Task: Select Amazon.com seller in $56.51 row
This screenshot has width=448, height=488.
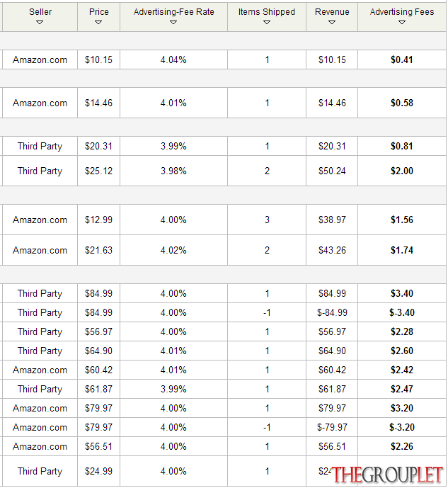Action: point(40,446)
